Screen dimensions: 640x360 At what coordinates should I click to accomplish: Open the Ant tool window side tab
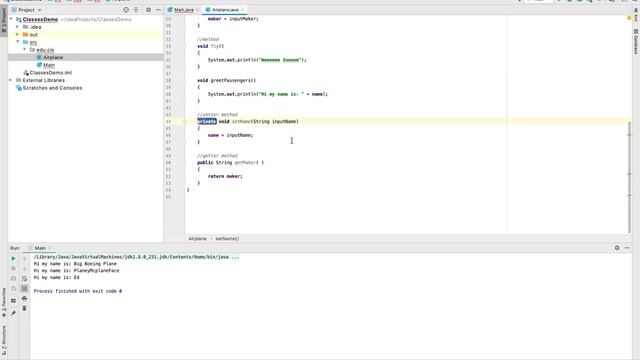(636, 15)
